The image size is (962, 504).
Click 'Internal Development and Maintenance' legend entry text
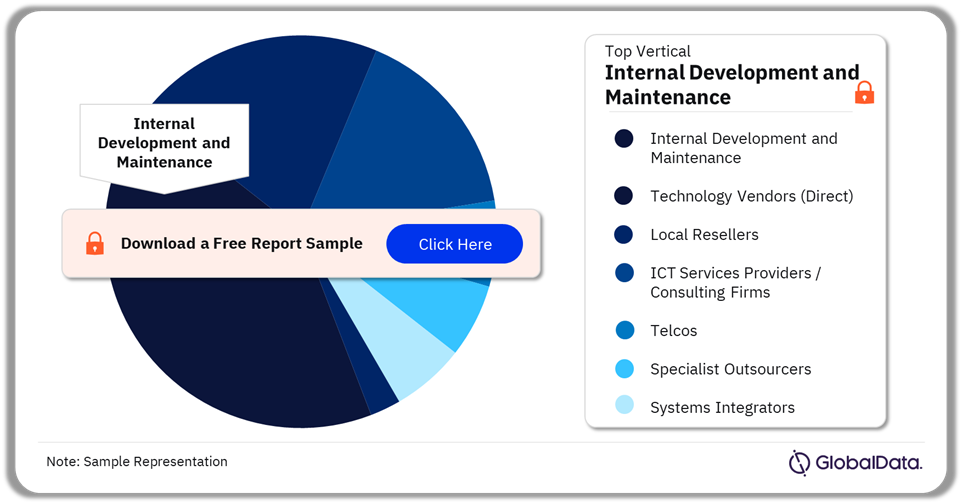coord(744,148)
